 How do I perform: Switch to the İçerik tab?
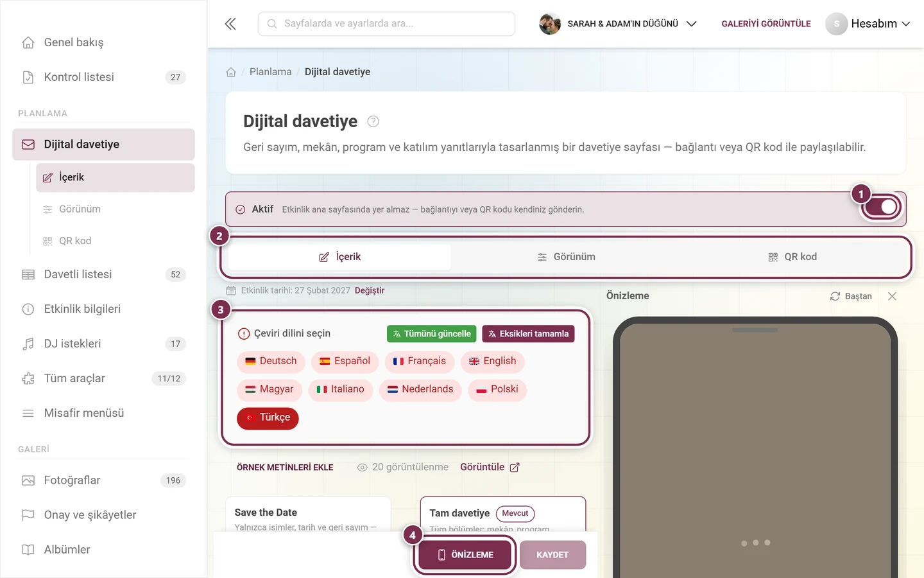tap(339, 257)
